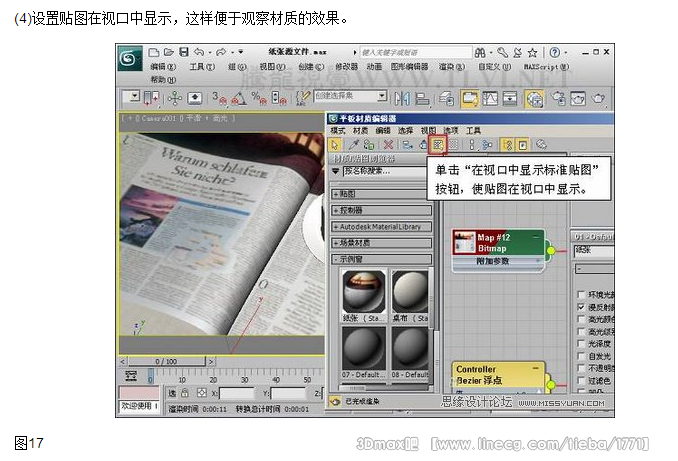Select the arrow pick tool in material editor
Screen dimensions: 678x461
point(336,144)
